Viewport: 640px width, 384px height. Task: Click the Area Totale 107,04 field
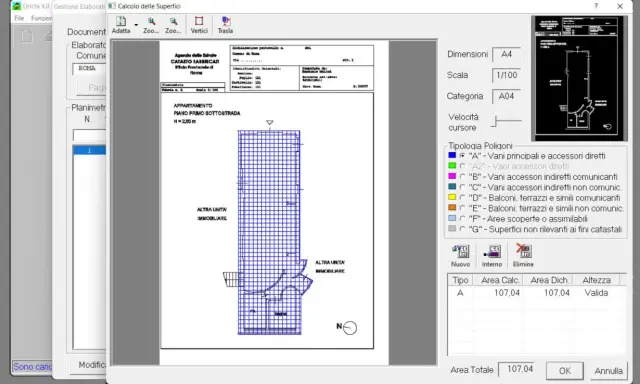[x=516, y=369]
